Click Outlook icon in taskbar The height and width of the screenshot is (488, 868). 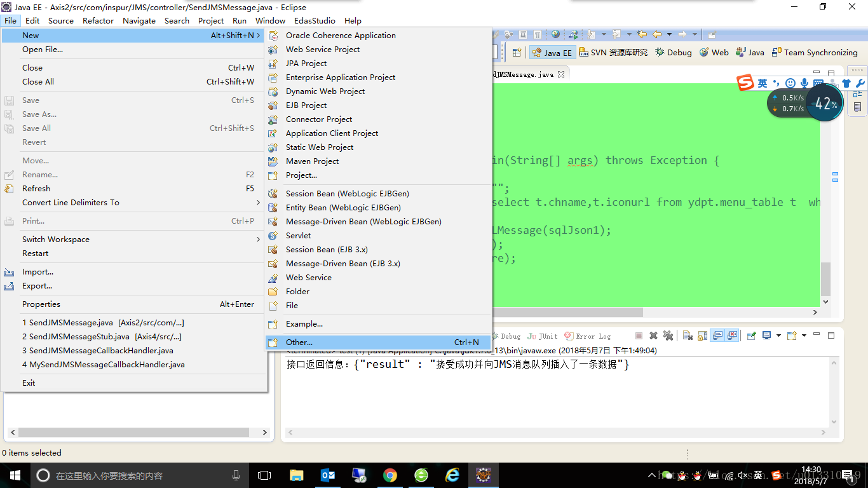[x=328, y=475]
